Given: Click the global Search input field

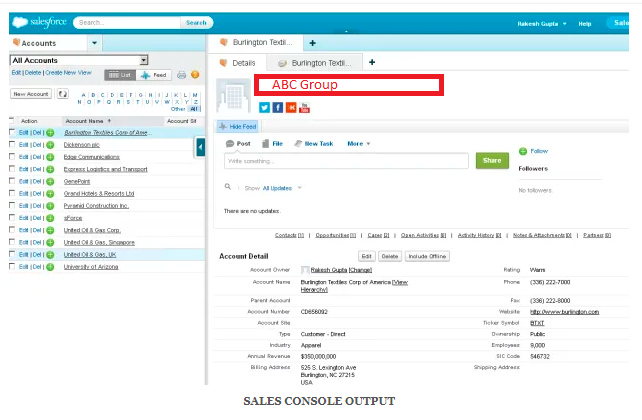Looking at the screenshot, I should point(128,23).
